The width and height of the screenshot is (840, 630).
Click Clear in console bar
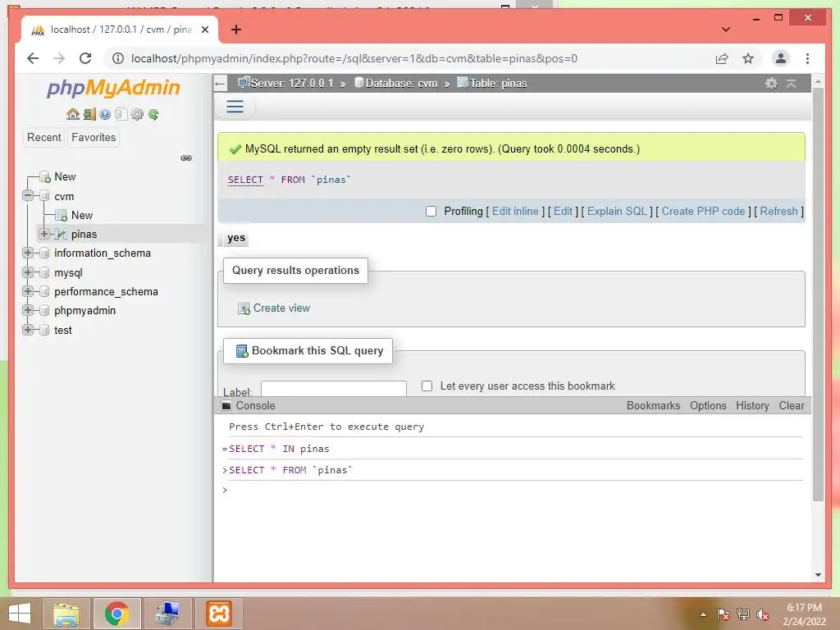pyautogui.click(x=792, y=405)
